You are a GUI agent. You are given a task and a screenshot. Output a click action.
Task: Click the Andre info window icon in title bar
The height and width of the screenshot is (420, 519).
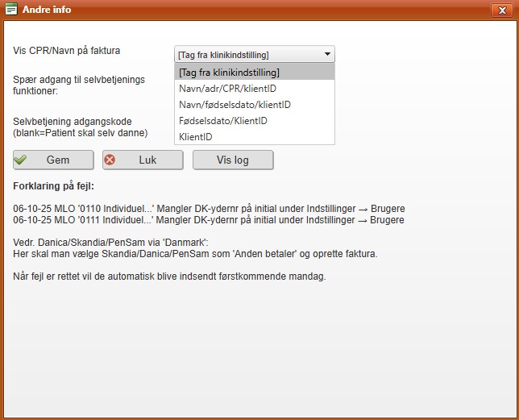coord(10,10)
